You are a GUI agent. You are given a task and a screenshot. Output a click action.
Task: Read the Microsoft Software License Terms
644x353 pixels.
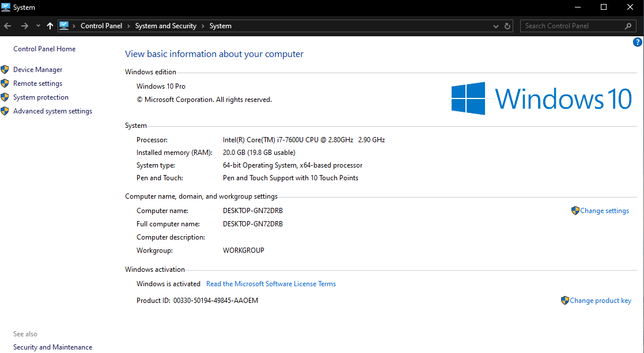pos(271,284)
